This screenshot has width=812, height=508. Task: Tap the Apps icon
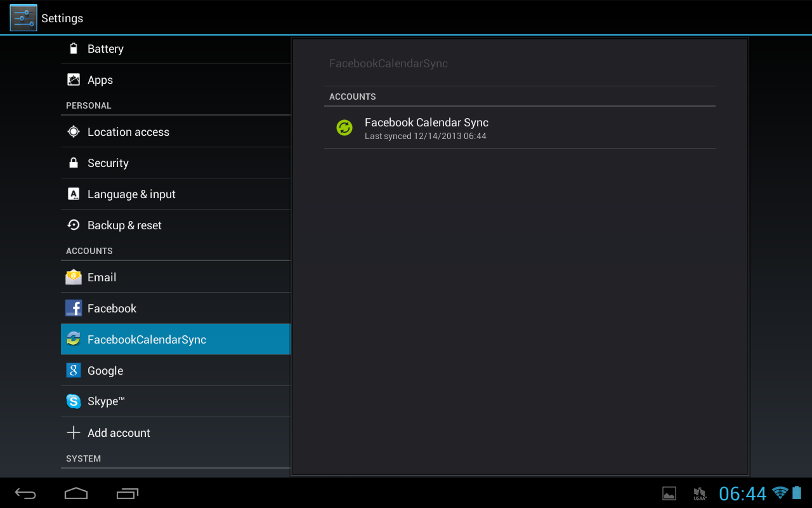(74, 80)
